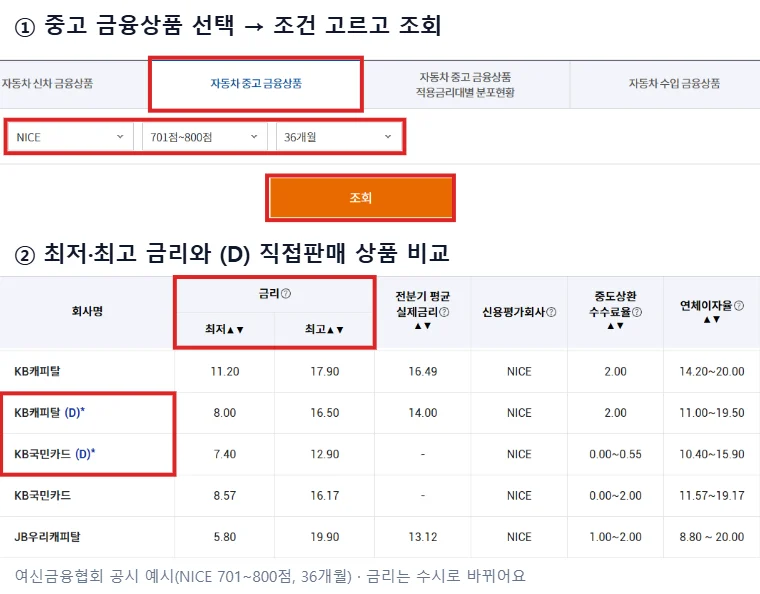The image size is (760, 594).
Task: Click the 7.40 lowest rate cell
Action: click(225, 454)
